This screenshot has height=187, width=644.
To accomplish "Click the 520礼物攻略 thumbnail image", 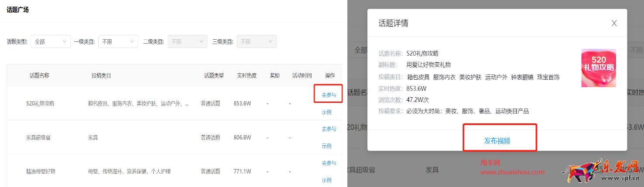I will pyautogui.click(x=598, y=68).
